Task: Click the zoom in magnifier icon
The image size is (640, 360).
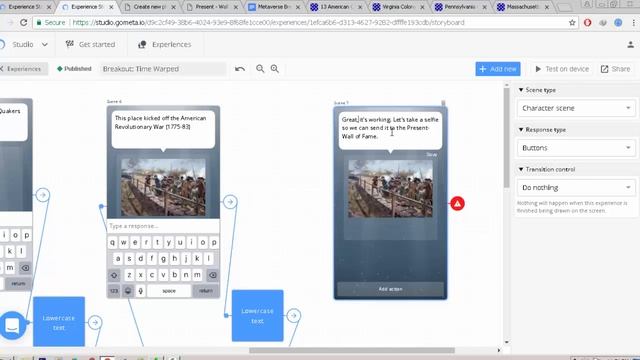Action: pos(275,69)
